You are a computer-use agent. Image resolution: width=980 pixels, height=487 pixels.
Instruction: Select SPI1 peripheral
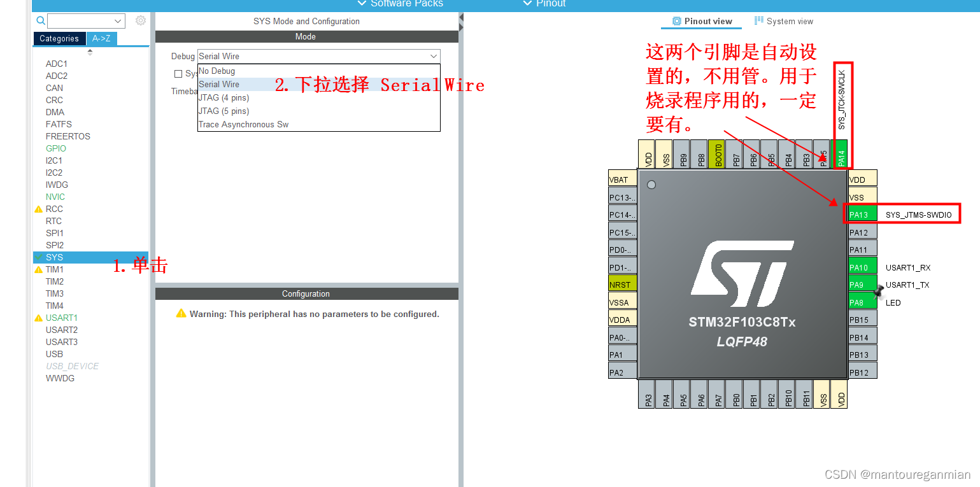(x=55, y=233)
